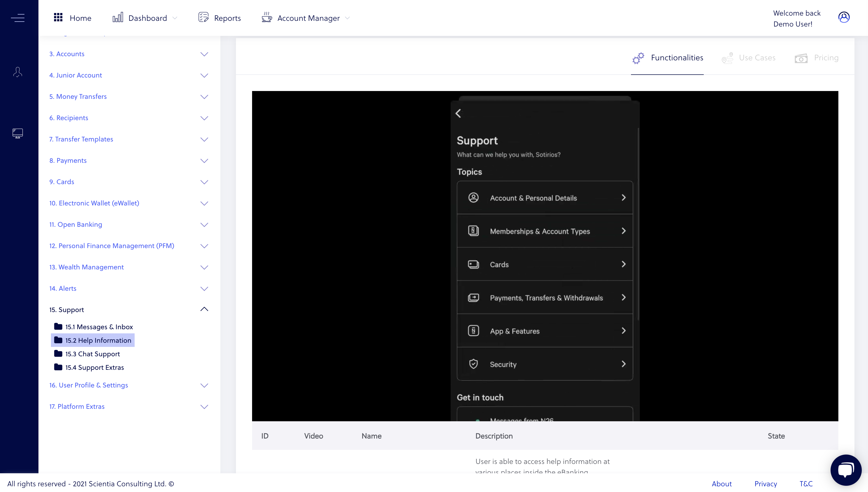Switch to the Use Cases tab
This screenshot has height=492, width=868.
[748, 58]
